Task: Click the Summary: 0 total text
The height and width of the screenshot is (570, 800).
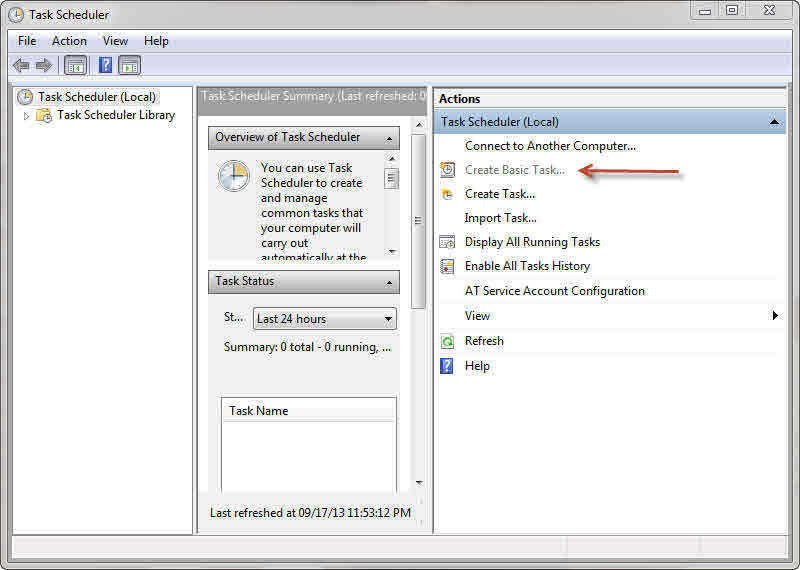Action: pos(308,347)
